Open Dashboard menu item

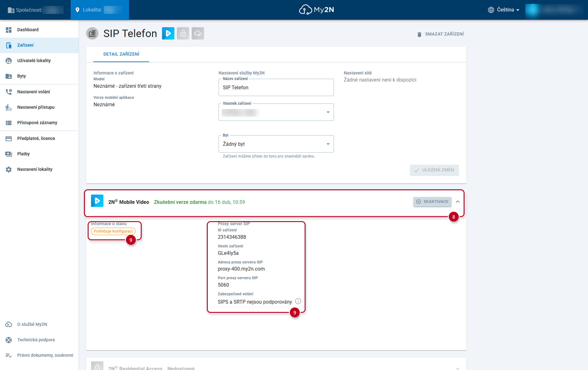click(x=39, y=30)
